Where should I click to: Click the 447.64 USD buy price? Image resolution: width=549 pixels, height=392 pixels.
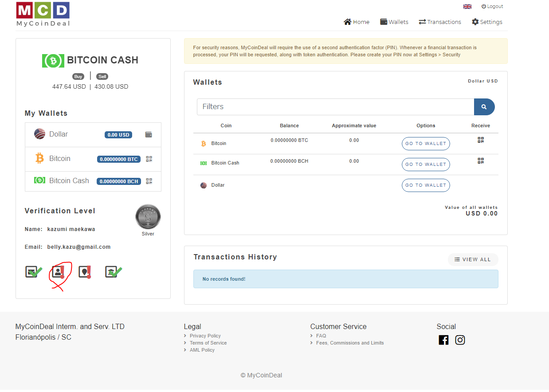coord(69,87)
